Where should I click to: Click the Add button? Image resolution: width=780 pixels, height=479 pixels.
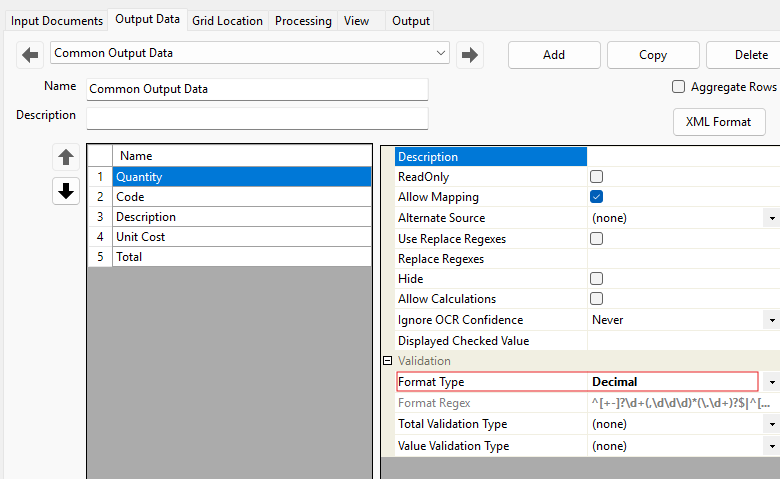(x=553, y=55)
